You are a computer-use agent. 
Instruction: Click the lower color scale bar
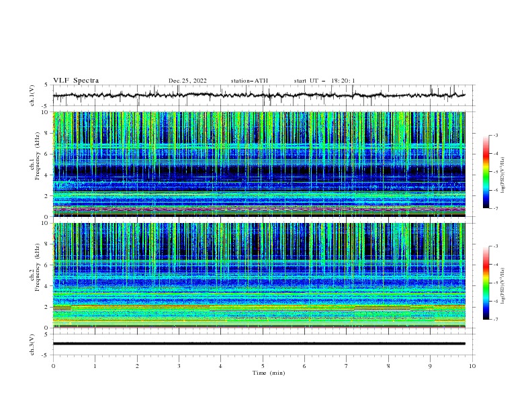[486, 283]
